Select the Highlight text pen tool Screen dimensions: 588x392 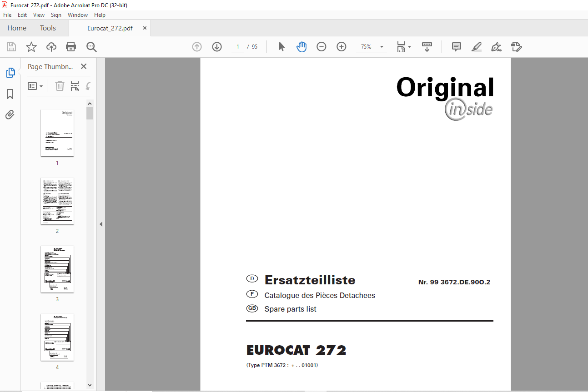click(477, 47)
